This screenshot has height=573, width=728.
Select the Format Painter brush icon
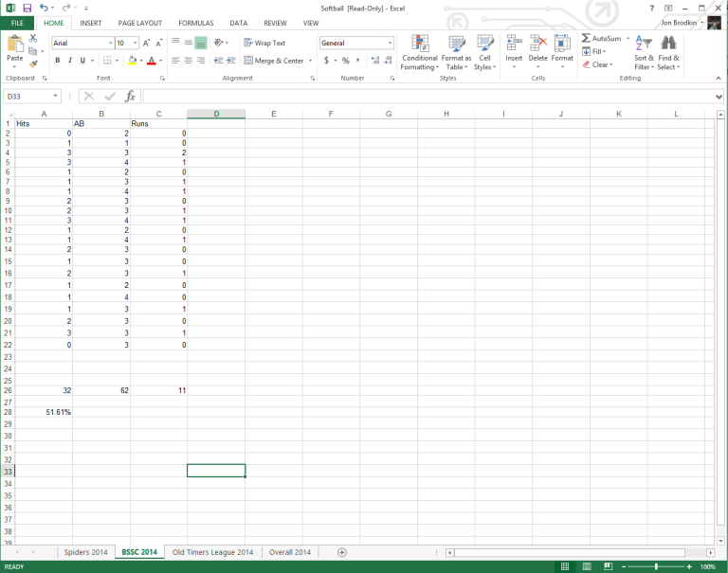pos(33,64)
